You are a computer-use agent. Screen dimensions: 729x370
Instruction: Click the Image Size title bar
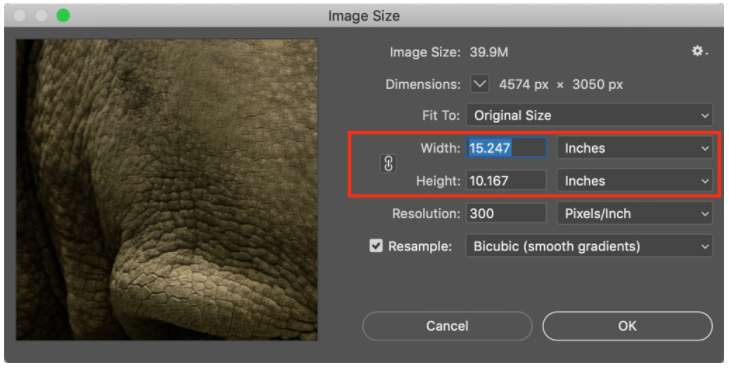pyautogui.click(x=364, y=16)
